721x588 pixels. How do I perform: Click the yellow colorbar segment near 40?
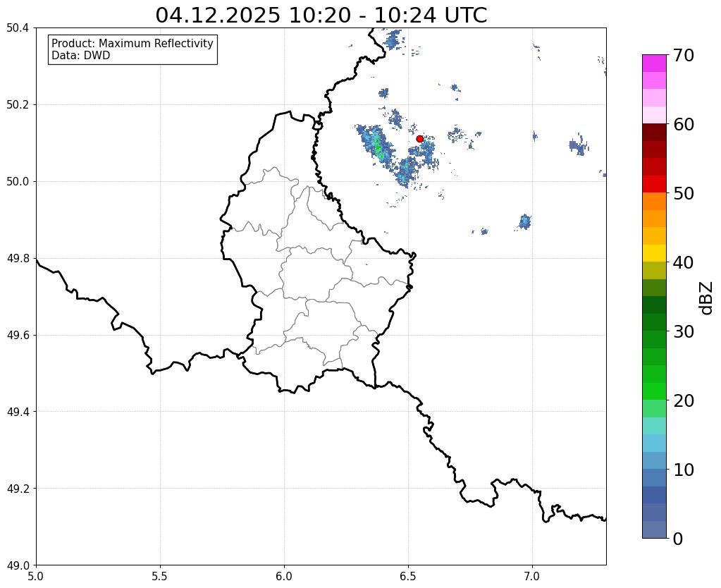654,253
